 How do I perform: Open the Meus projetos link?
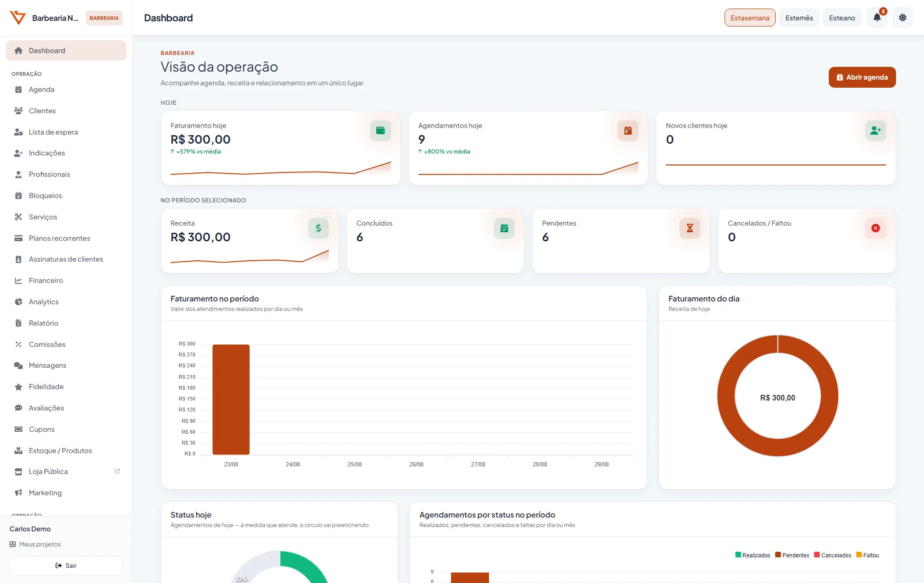coord(35,544)
